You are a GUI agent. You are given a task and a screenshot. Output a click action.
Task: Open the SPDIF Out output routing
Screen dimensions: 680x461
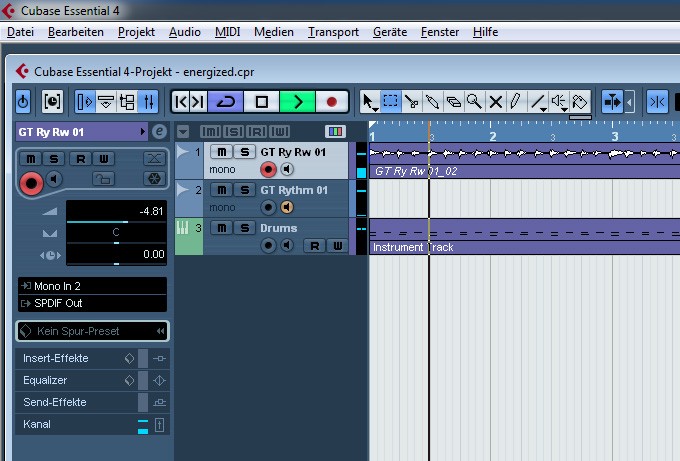pyautogui.click(x=92, y=303)
